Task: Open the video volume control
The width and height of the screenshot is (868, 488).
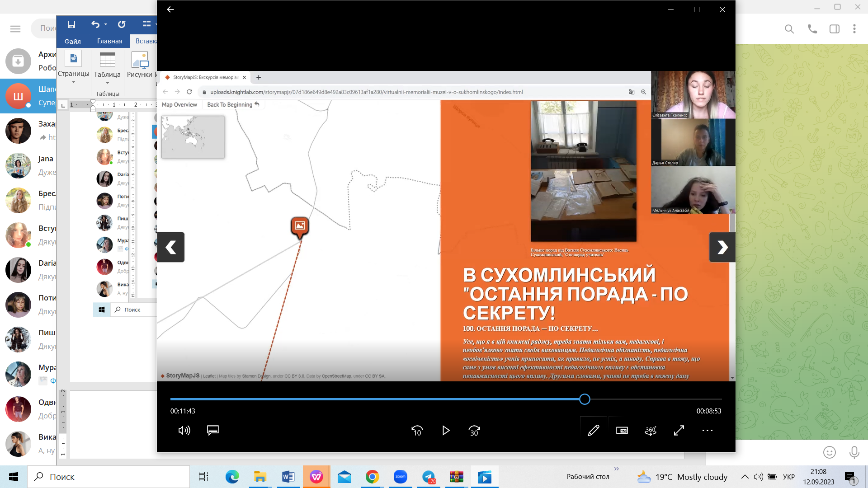Action: (x=184, y=431)
